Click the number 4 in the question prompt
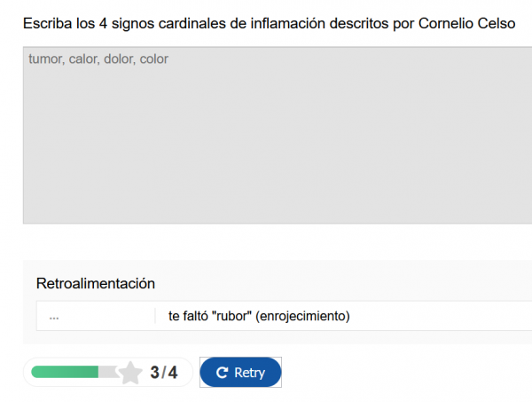Screen dimensions: 532x402 pos(104,22)
